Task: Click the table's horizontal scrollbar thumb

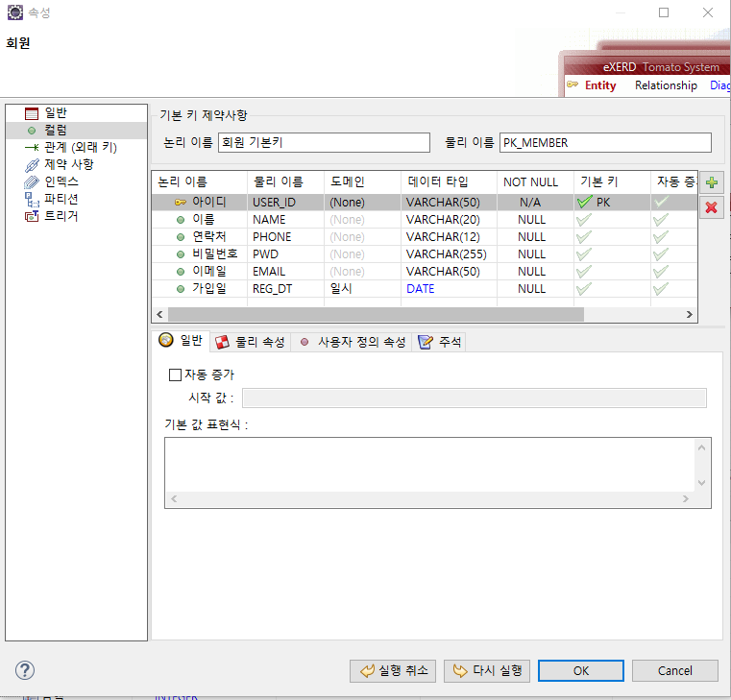Action: 376,315
